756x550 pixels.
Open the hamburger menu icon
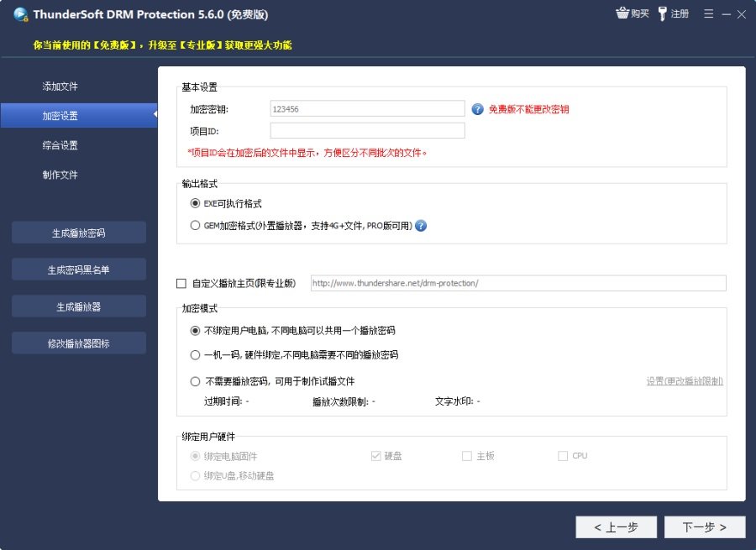coord(708,13)
